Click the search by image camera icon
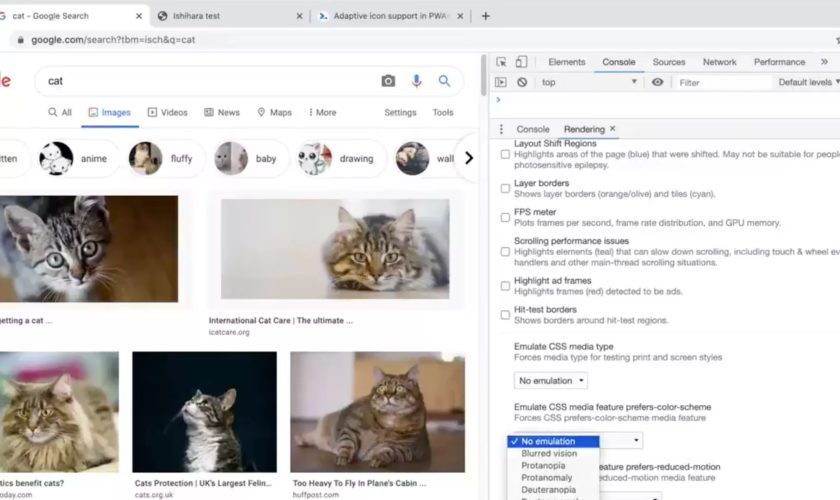 (388, 81)
